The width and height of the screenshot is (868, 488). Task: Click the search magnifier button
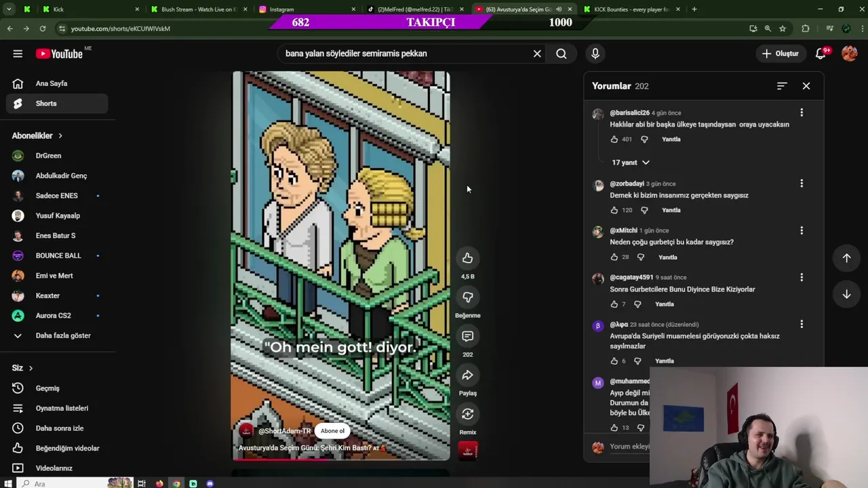tap(561, 54)
